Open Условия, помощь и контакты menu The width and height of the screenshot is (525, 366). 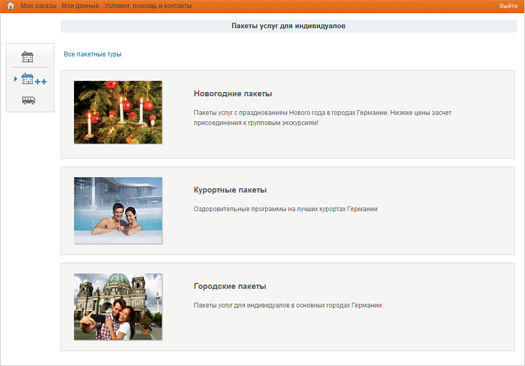coord(148,6)
